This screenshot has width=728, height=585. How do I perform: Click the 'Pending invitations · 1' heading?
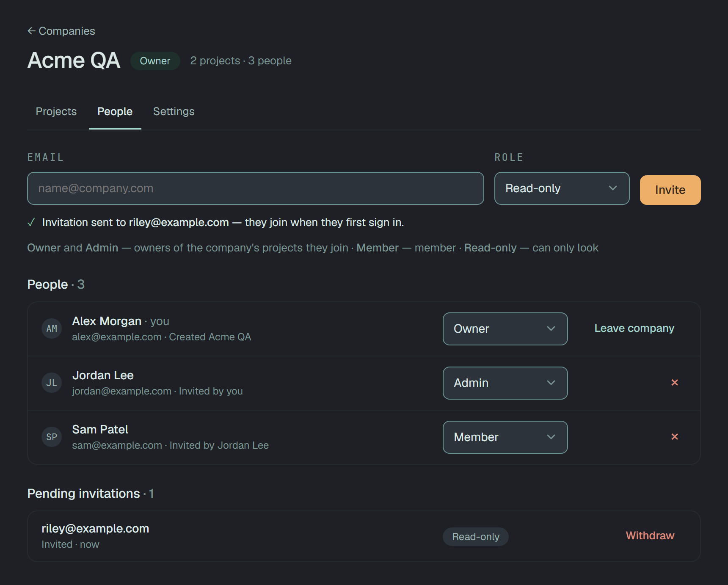click(x=91, y=494)
